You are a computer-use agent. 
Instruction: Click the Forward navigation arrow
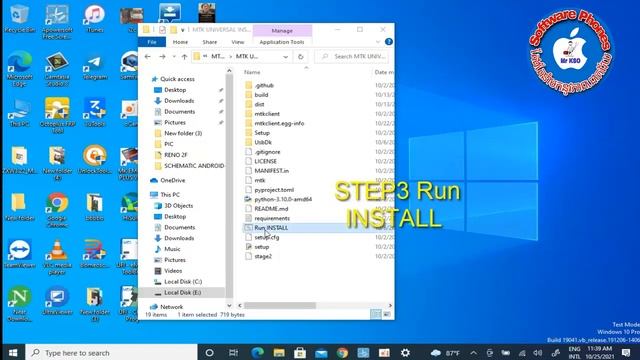[x=162, y=57]
